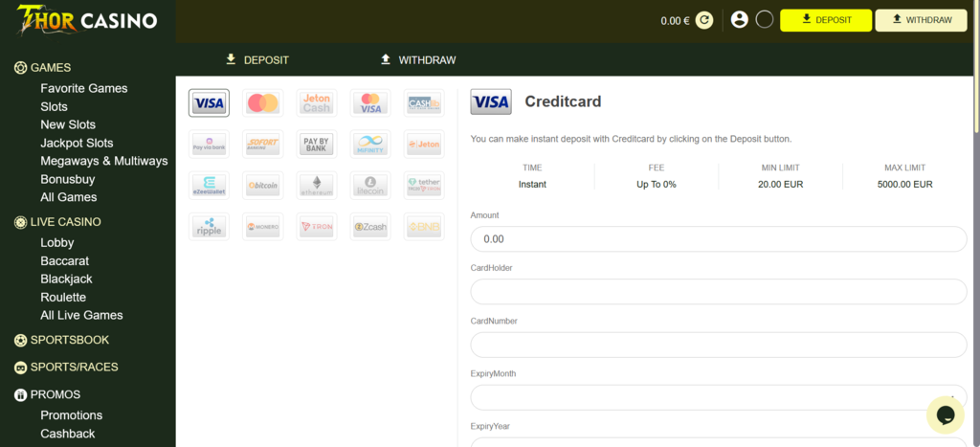Focus the Amount input field

point(718,239)
